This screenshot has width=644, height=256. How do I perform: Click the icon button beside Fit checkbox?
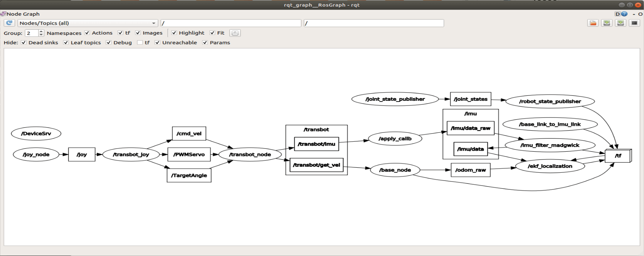click(235, 33)
